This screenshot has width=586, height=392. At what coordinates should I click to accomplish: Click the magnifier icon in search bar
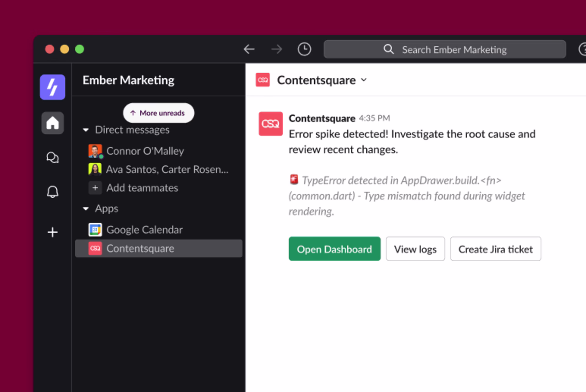click(x=389, y=49)
